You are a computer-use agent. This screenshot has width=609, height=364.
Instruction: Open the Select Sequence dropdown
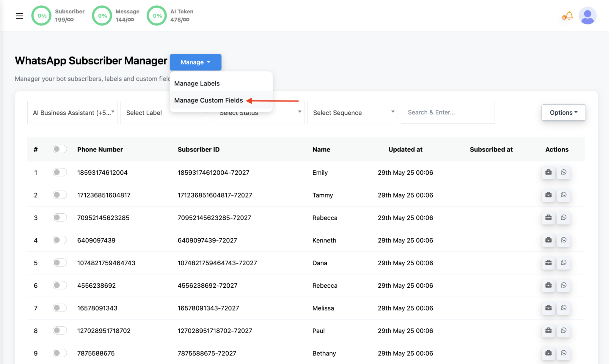353,112
